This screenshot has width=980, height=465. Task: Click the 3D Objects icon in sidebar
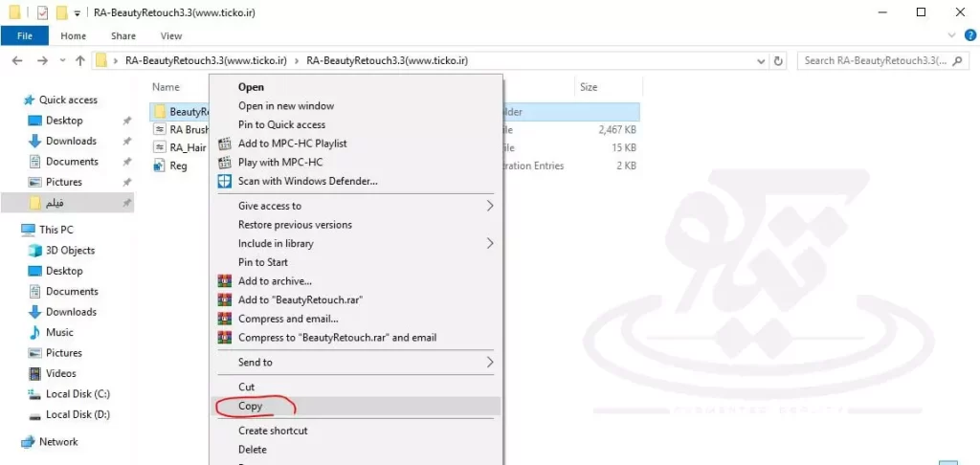coord(35,251)
